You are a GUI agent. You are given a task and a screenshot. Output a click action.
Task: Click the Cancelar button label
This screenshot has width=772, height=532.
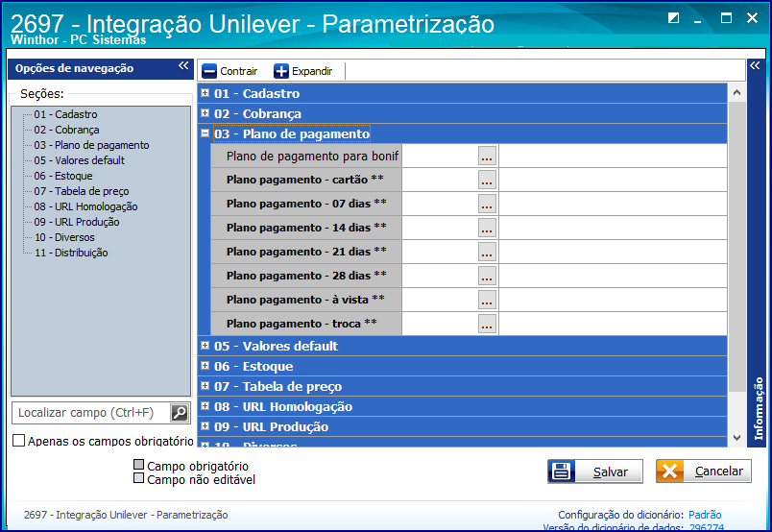pyautogui.click(x=718, y=472)
